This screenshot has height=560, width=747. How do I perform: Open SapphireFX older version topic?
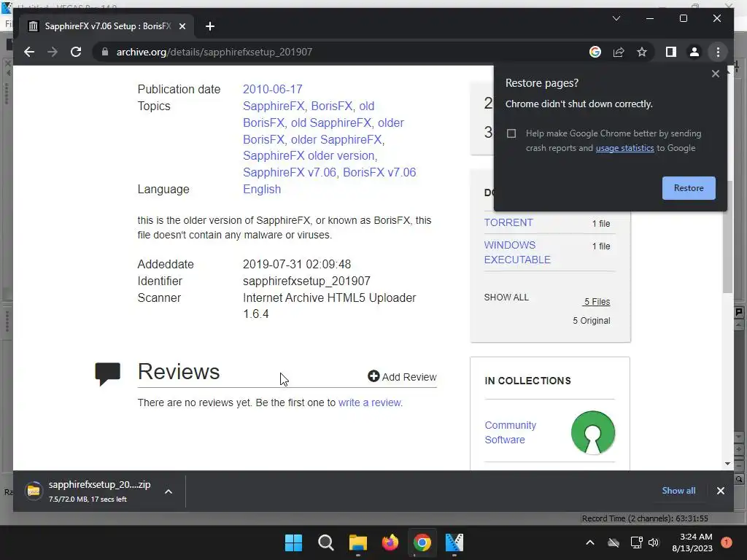click(x=309, y=156)
